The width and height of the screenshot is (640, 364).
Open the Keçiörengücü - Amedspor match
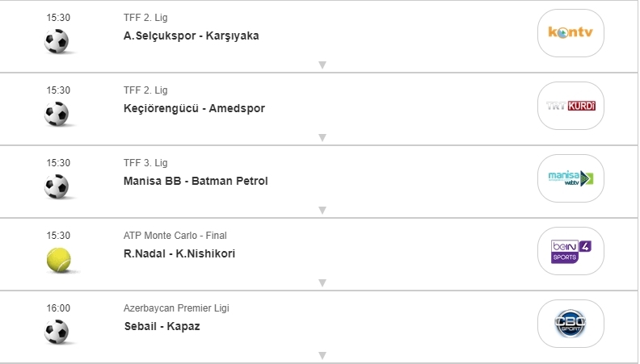point(194,108)
